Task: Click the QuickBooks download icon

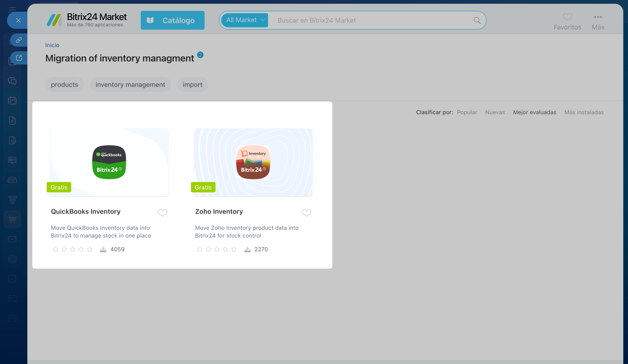Action: [x=103, y=249]
